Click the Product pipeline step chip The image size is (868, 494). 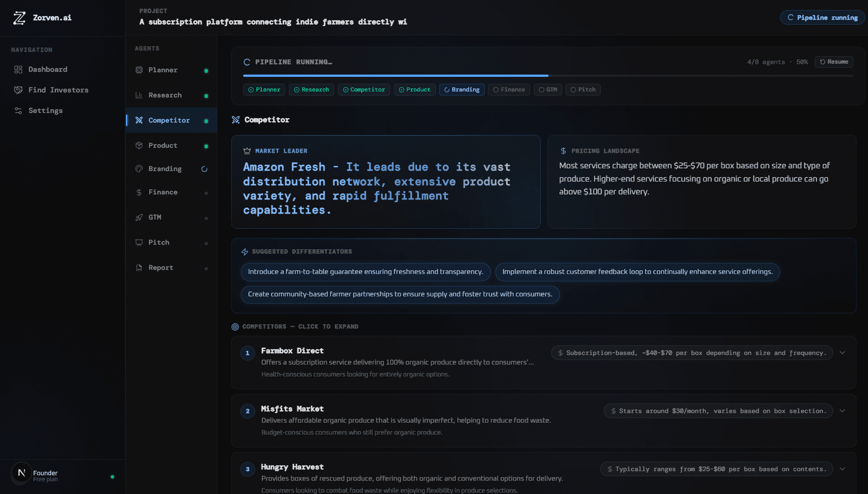[414, 90]
